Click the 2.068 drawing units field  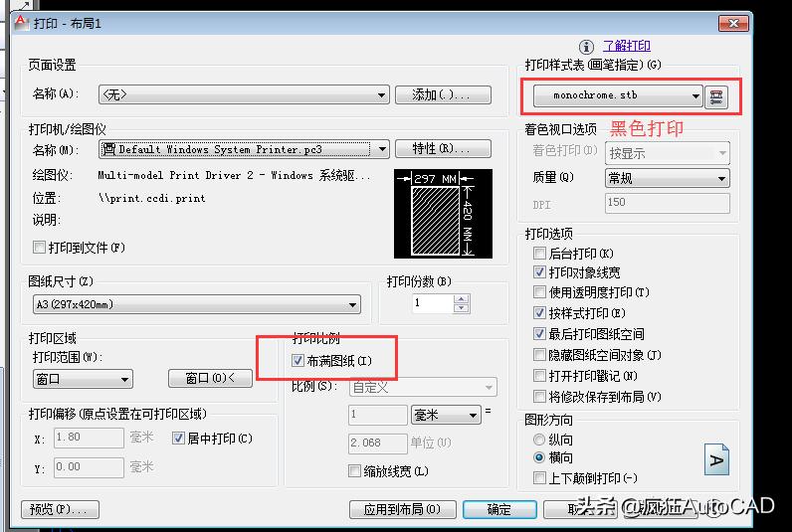coord(377,443)
